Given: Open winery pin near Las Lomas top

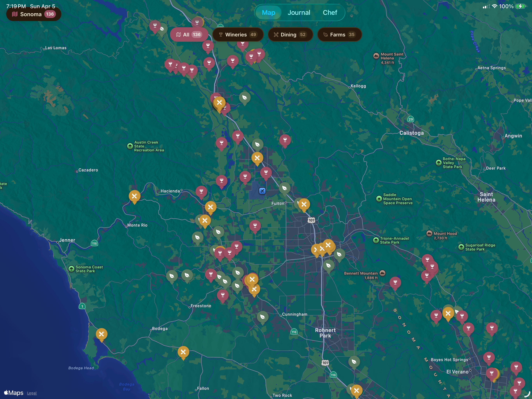Looking at the screenshot, I should 155,26.
